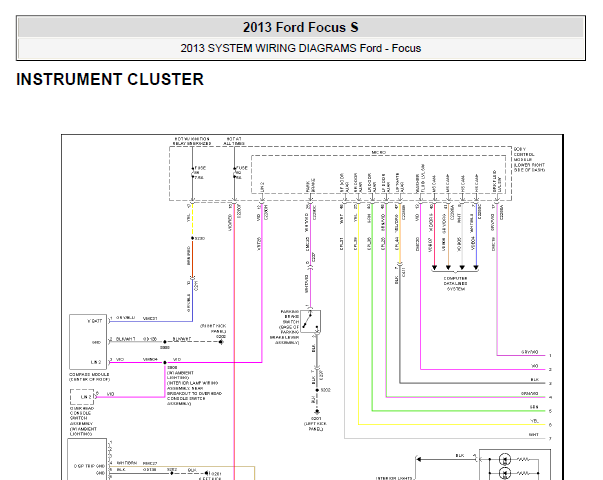Click the fuse symbol under "HOT AT ALL TIMES"
Screen dimensions: 603x480
pyautogui.click(x=234, y=173)
